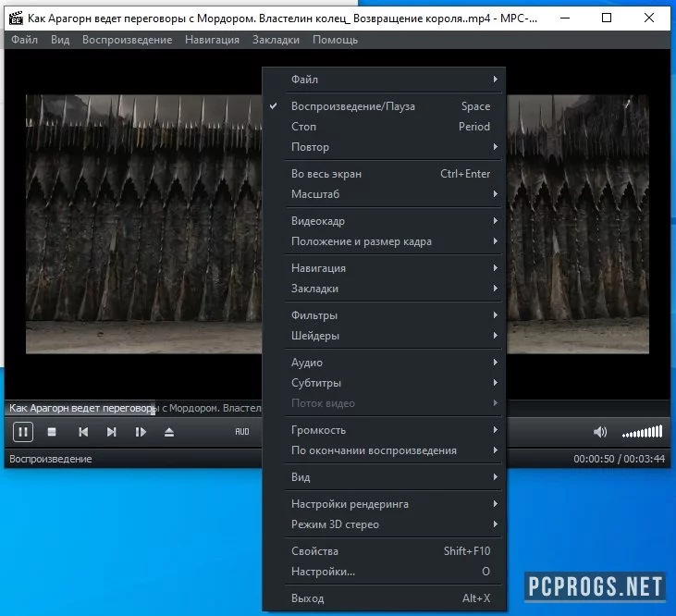
Task: Open the Видеокадр submenu
Action: click(384, 221)
